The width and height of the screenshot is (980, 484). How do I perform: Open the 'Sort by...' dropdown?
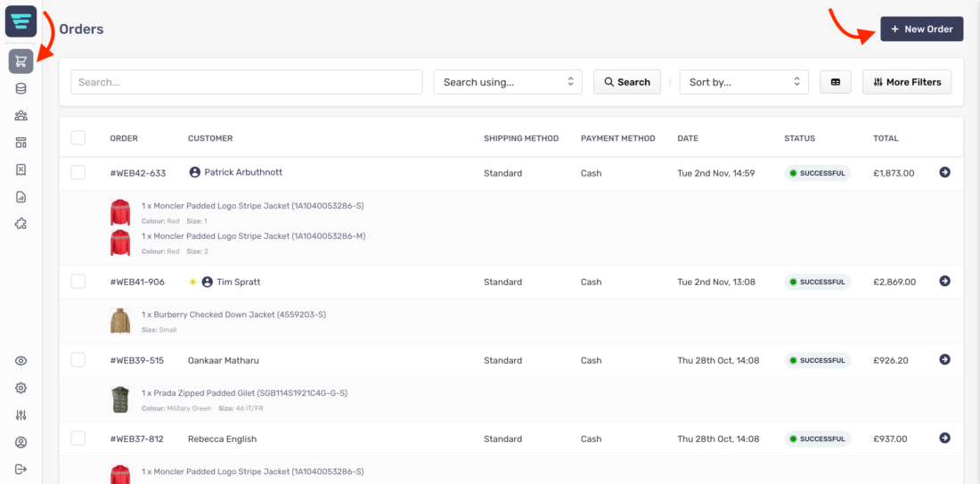(x=744, y=82)
